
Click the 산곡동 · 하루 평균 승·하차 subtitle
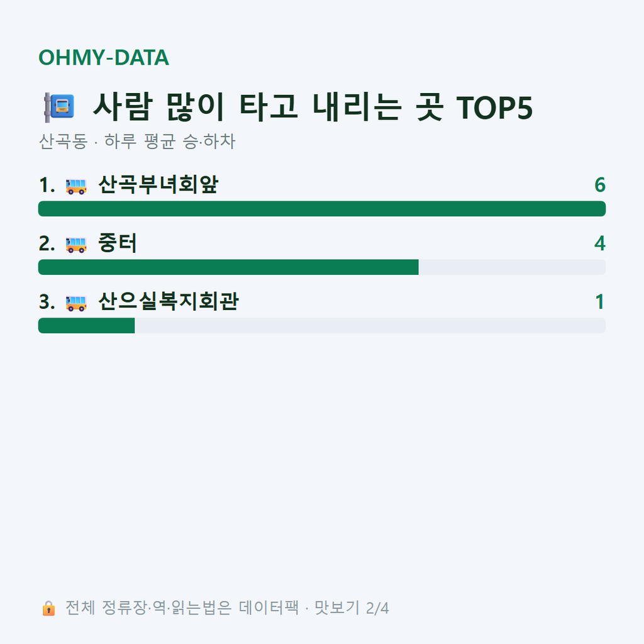(137, 142)
